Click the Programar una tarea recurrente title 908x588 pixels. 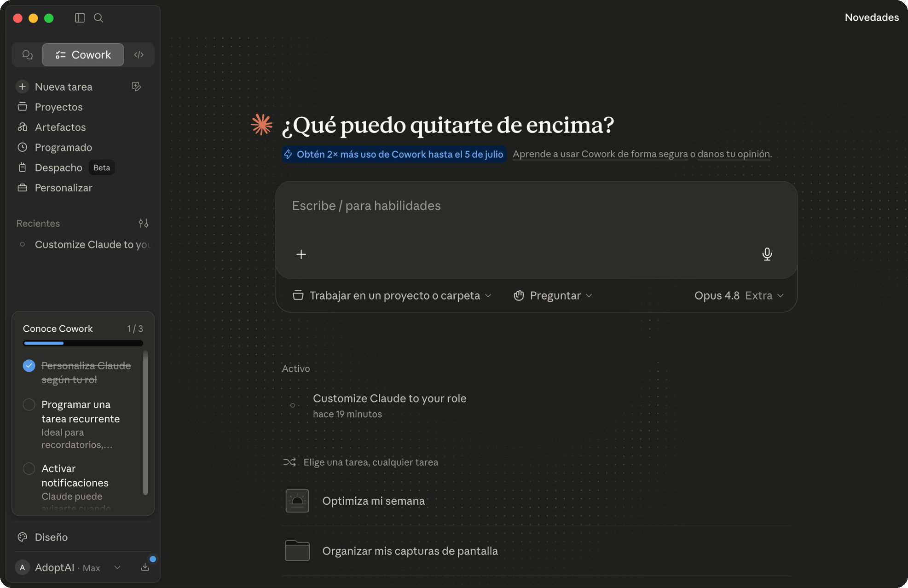point(81,412)
